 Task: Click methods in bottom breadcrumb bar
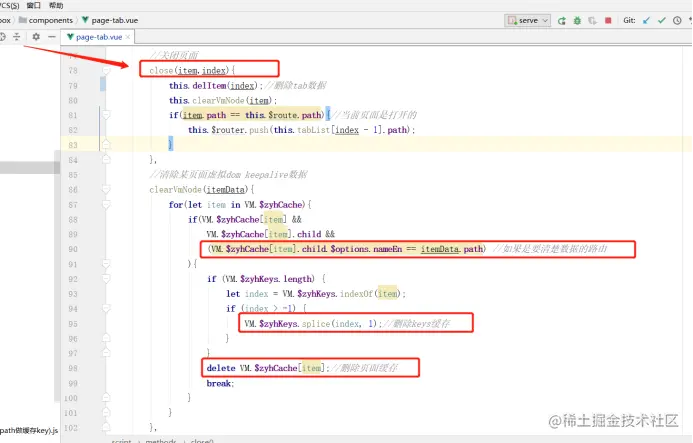click(161, 440)
